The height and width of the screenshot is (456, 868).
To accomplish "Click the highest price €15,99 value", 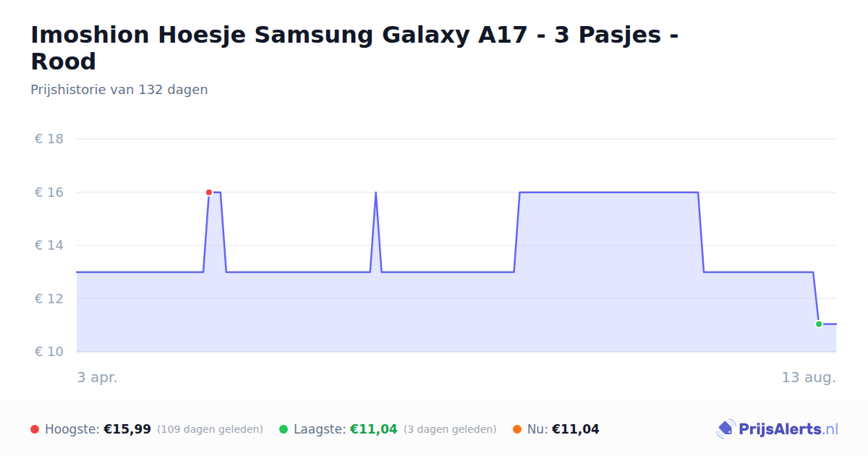I will 127,429.
